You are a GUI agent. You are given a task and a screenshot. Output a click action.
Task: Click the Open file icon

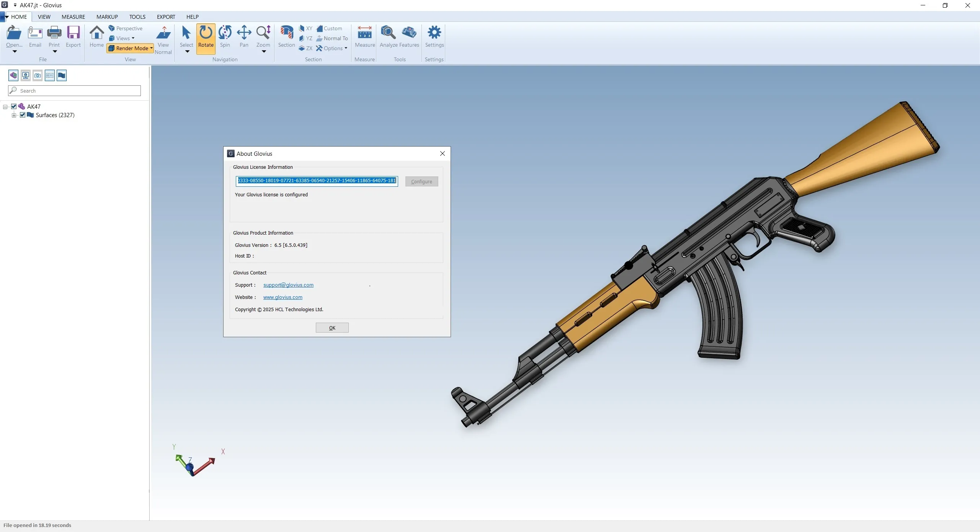tap(14, 33)
